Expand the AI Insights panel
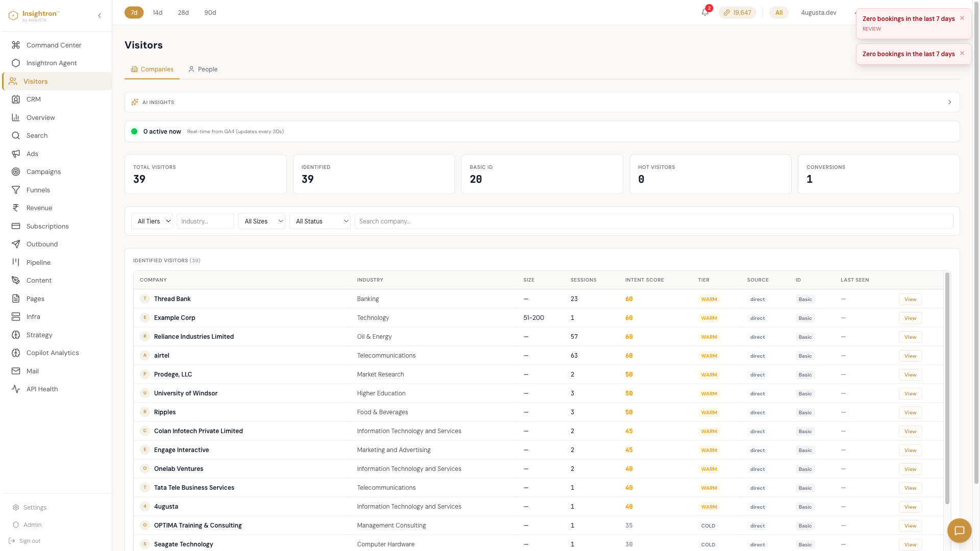Image resolution: width=980 pixels, height=551 pixels. [x=542, y=102]
